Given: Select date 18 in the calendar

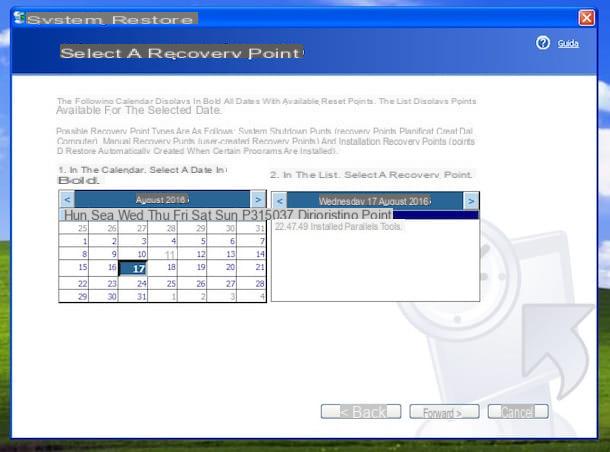Looking at the screenshot, I should click(163, 267).
